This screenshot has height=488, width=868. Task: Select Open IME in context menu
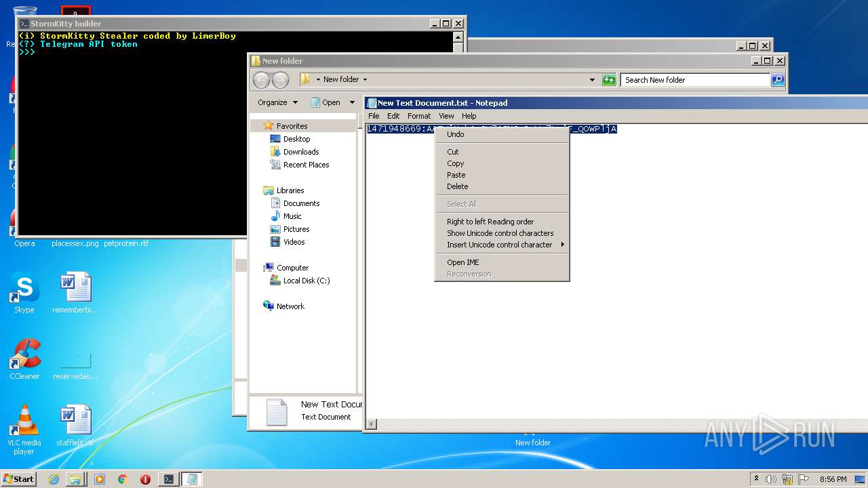(501, 262)
